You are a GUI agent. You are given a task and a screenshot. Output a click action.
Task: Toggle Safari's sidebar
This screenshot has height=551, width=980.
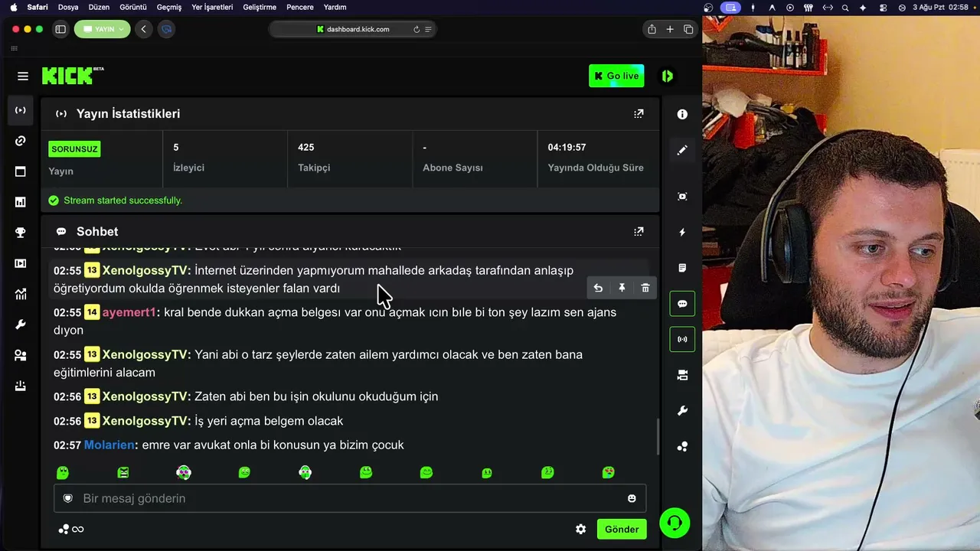tap(60, 29)
